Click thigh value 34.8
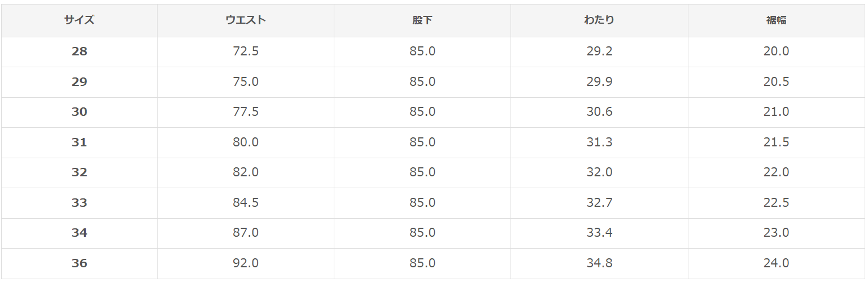The height and width of the screenshot is (282, 868). coord(599,263)
